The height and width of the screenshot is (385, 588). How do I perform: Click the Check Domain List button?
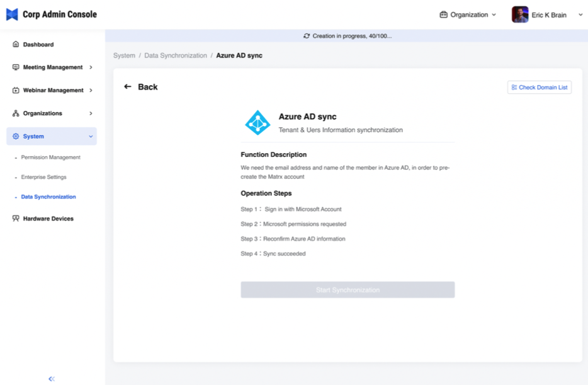[539, 88]
